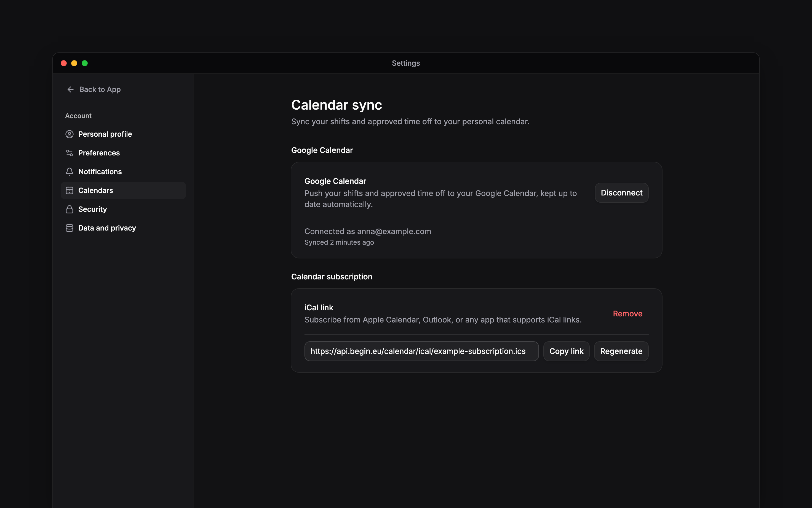The height and width of the screenshot is (508, 812).
Task: Click 'Sync your shifts and approved' subtitle
Action: pyautogui.click(x=410, y=121)
